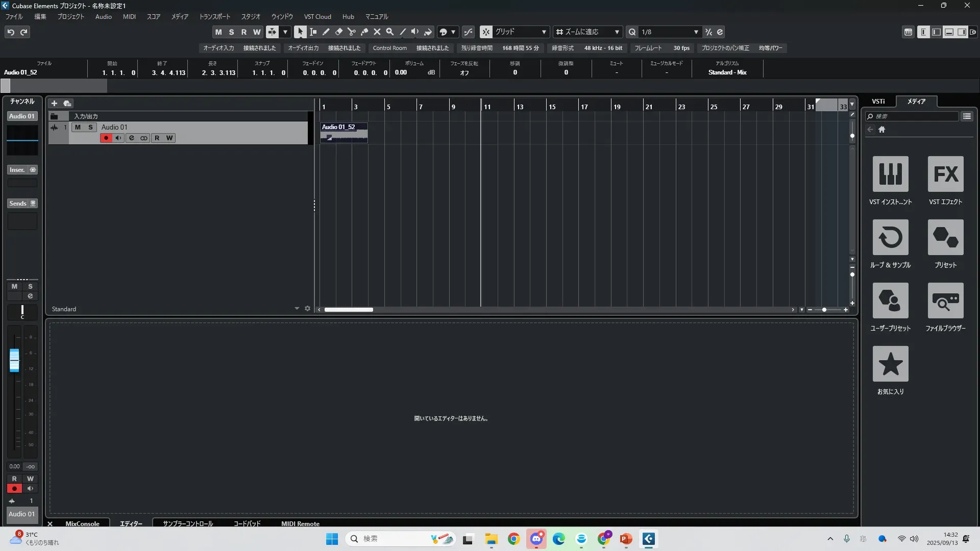
Task: Click the channel volume fader handle
Action: coord(14,360)
